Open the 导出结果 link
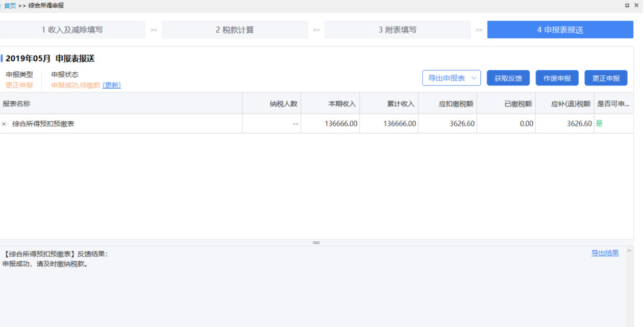This screenshot has width=644, height=327. (x=605, y=253)
